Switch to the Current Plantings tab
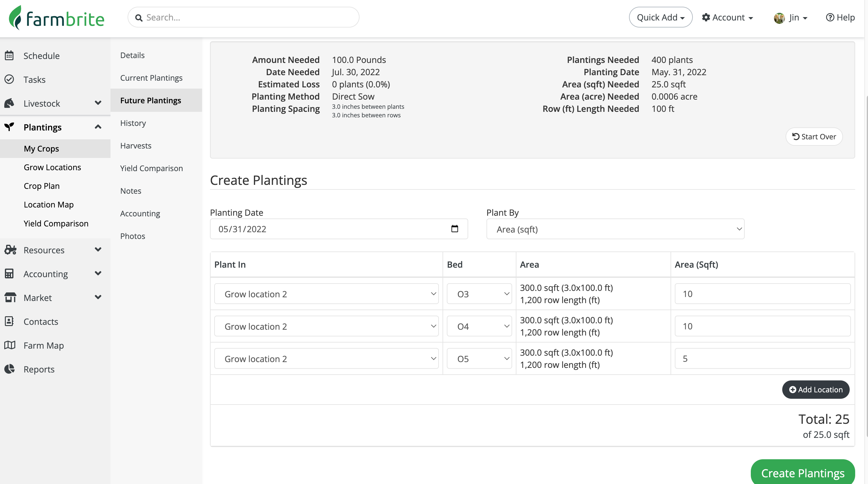 point(151,78)
